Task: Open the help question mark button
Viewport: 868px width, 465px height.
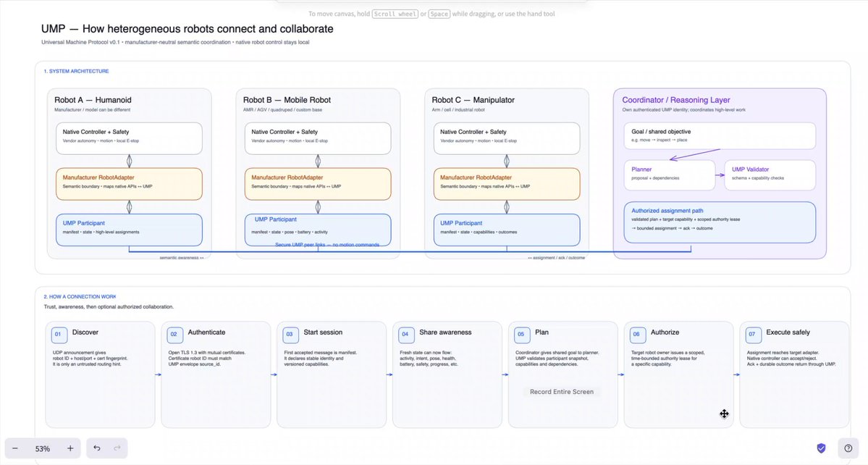Action: pyautogui.click(x=848, y=448)
